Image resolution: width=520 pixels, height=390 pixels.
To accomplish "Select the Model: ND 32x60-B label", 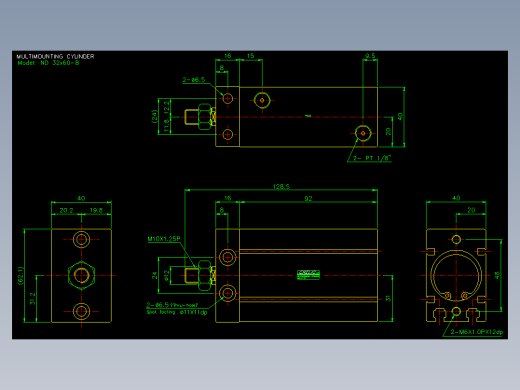I will (x=49, y=63).
